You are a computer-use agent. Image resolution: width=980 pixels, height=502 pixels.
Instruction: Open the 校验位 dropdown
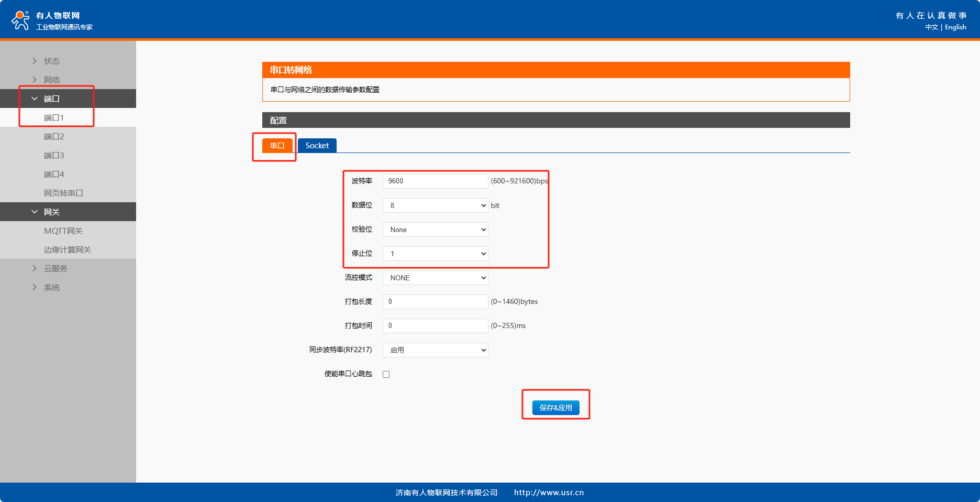point(435,230)
